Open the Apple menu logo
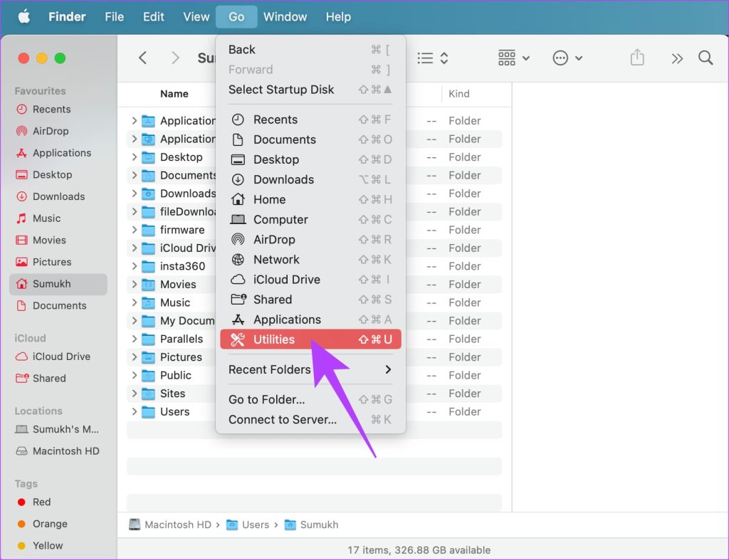This screenshot has width=729, height=560. point(24,16)
